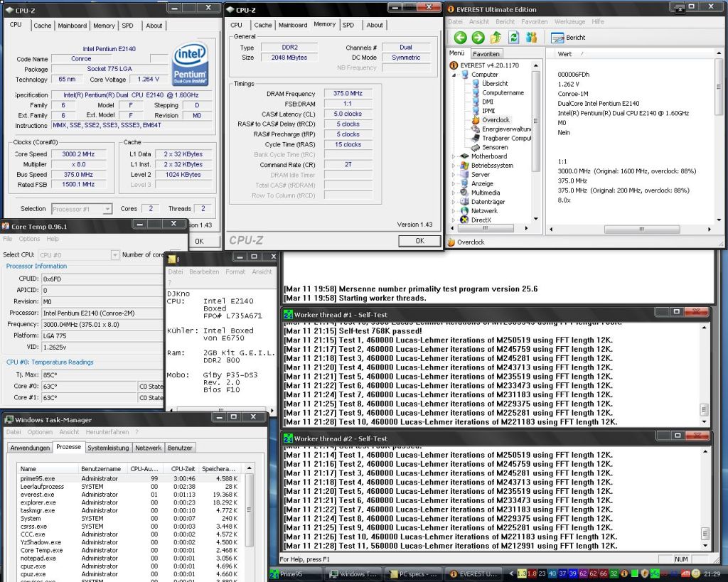The width and height of the screenshot is (728, 582).
Task: Open the IPMI node in EVEREST
Action: 488,111
